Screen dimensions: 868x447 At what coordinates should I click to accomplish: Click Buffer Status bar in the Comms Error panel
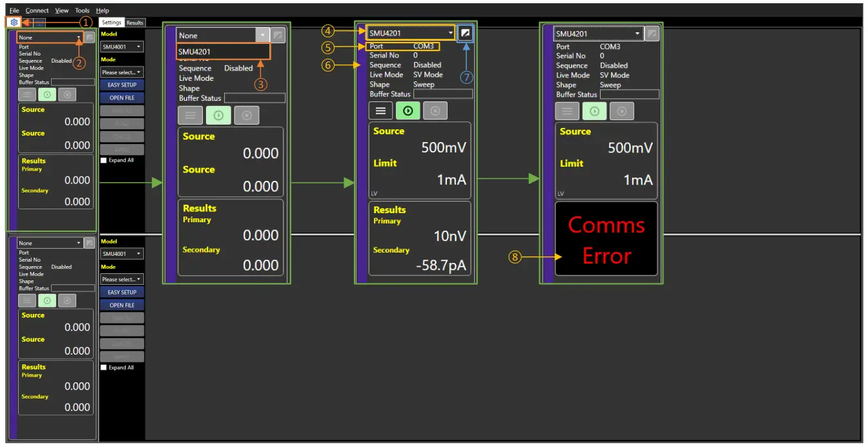click(x=630, y=94)
